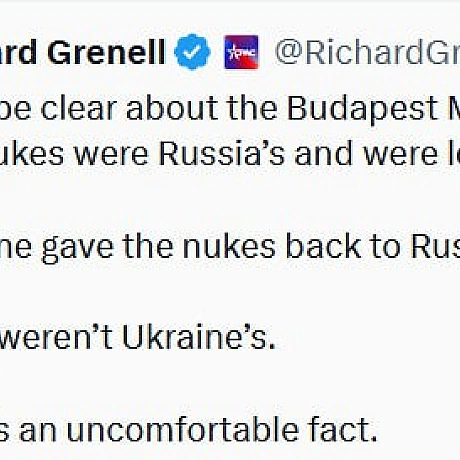The image size is (460, 460).
Task: Click the word "Russia's" in the tweet
Action: pos(222,154)
